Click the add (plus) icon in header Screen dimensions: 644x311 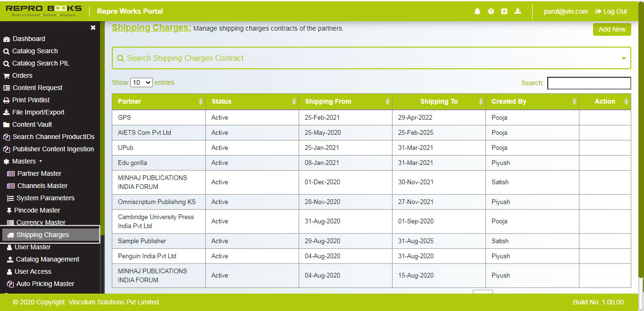coord(504,11)
